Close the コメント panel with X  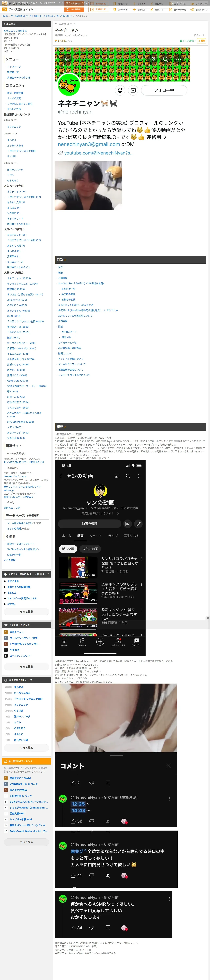(x=168, y=766)
